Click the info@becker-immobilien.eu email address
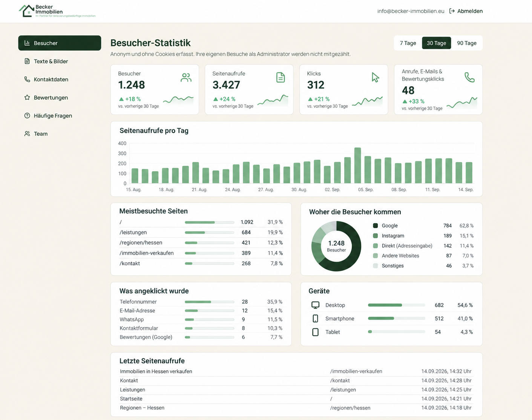 point(411,11)
